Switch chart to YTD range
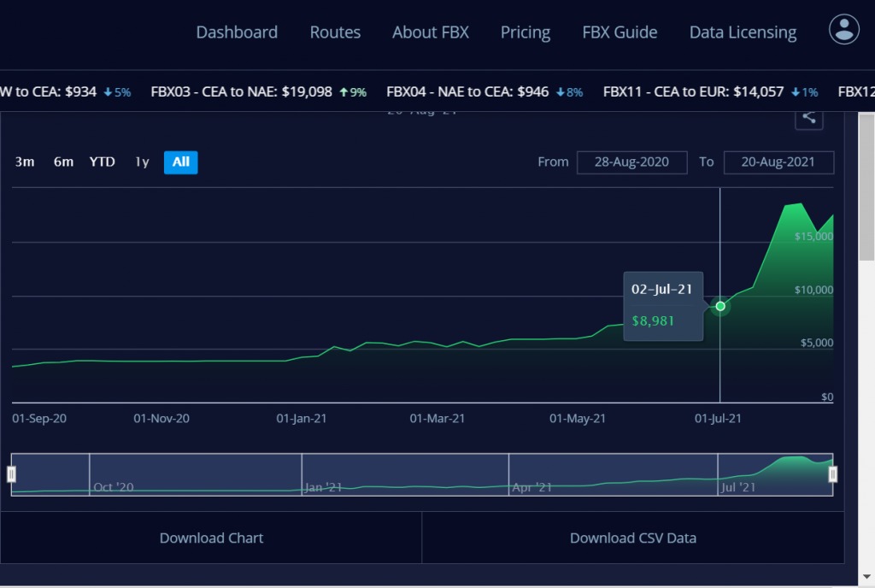The height and width of the screenshot is (588, 875). [103, 162]
